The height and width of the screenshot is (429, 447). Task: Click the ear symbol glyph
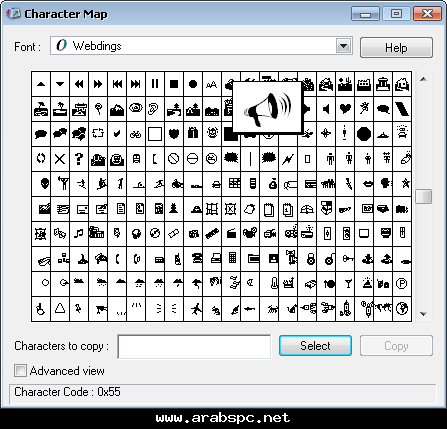click(x=155, y=109)
